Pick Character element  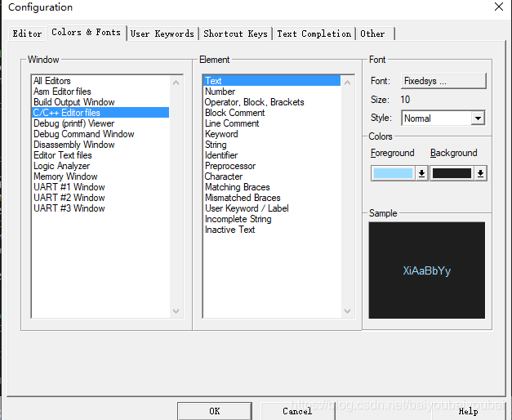[x=272, y=176]
